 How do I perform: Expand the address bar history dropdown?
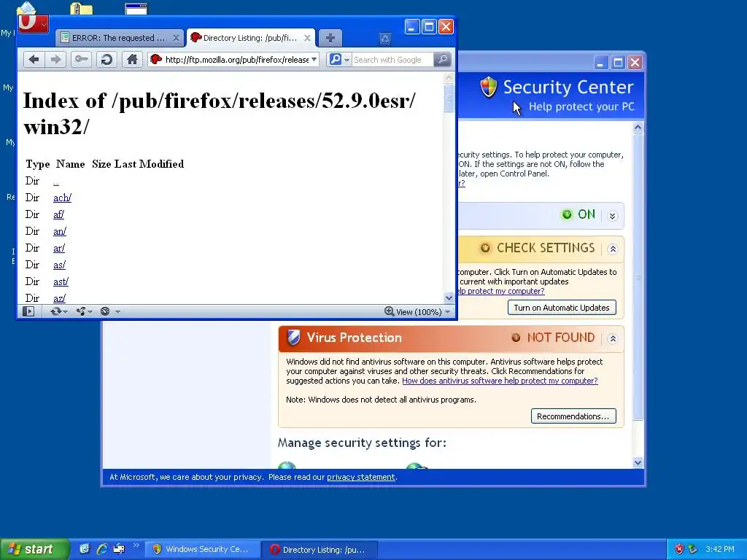click(x=314, y=60)
